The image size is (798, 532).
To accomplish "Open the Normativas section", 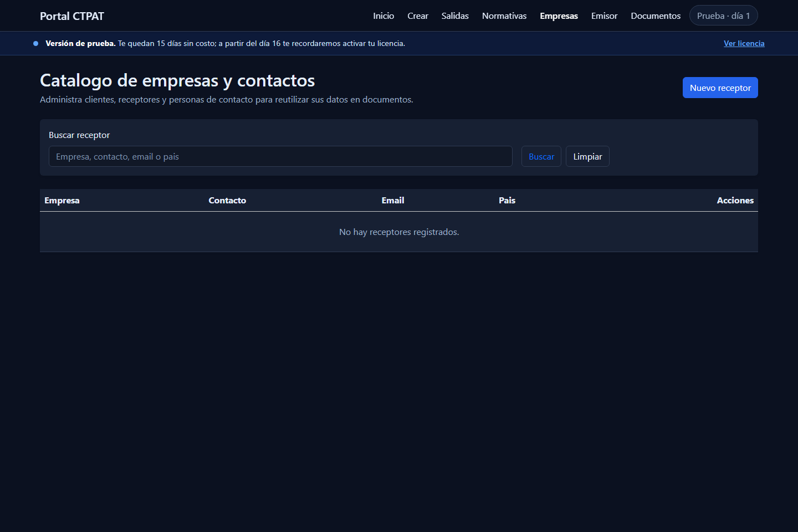I will (504, 16).
